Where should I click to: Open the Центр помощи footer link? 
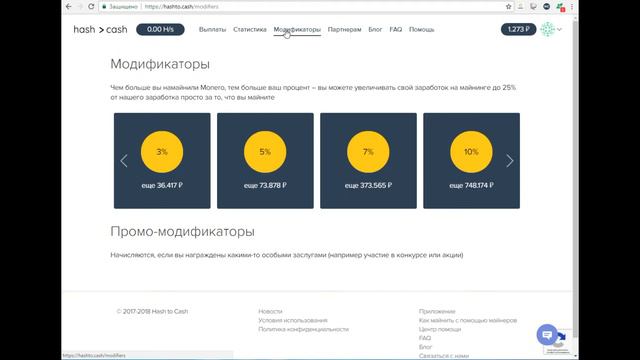(x=440, y=329)
